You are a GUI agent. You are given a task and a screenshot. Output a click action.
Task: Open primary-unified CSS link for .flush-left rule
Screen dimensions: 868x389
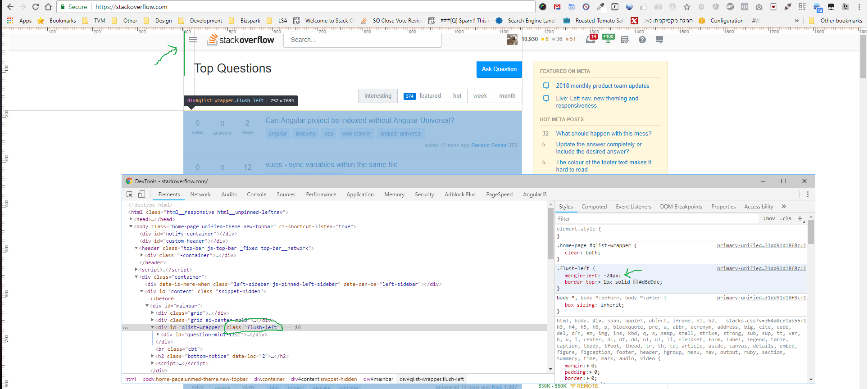coord(761,268)
